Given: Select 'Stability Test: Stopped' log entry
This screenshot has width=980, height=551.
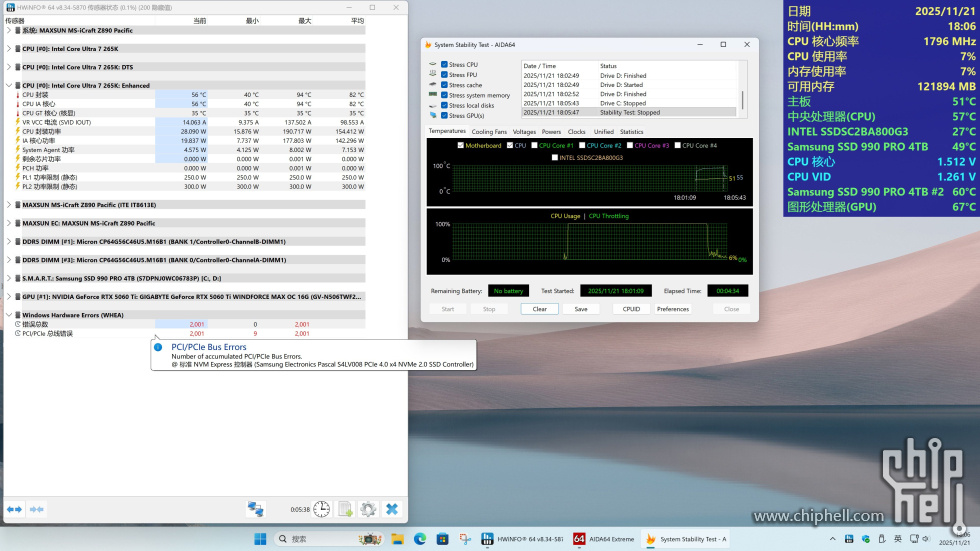Looking at the screenshot, I should [x=629, y=112].
